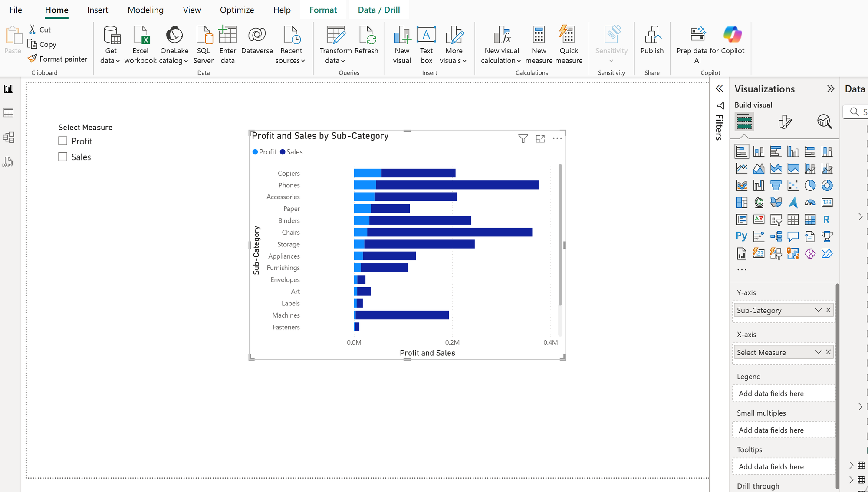Open the Table view sidebar icon
This screenshot has height=492, width=868.
9,113
